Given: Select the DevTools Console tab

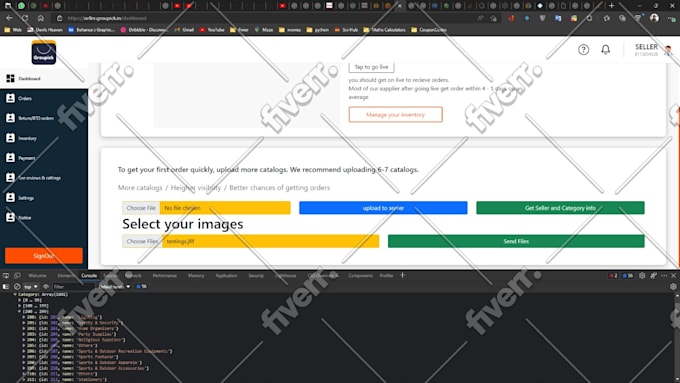Looking at the screenshot, I should point(89,275).
